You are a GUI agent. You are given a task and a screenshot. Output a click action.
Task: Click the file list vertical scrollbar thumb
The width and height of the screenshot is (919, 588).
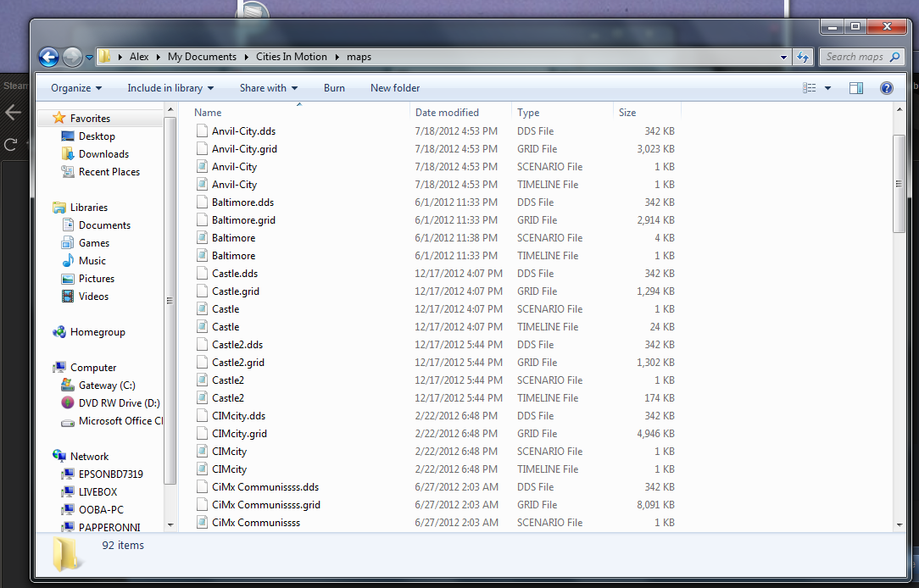(x=899, y=184)
